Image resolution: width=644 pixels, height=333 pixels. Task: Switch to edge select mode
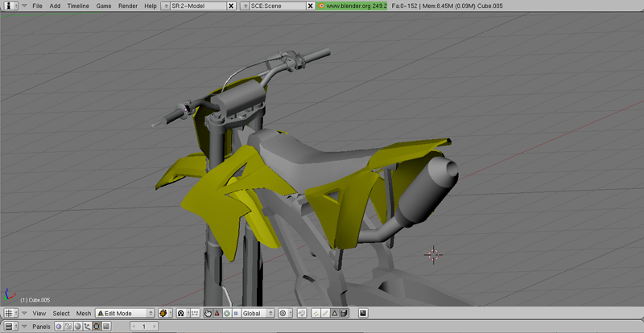pyautogui.click(x=325, y=313)
